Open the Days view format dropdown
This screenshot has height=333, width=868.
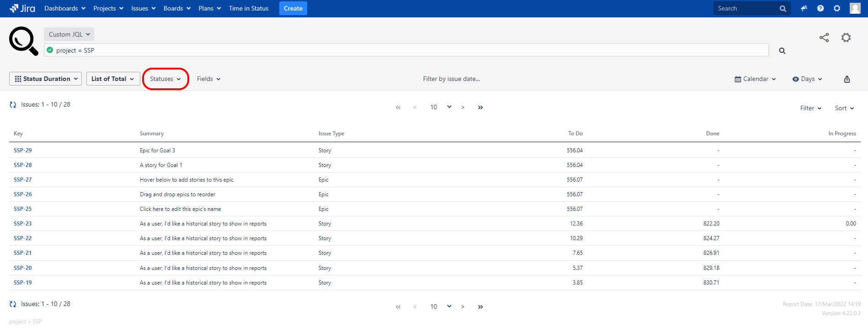(807, 79)
